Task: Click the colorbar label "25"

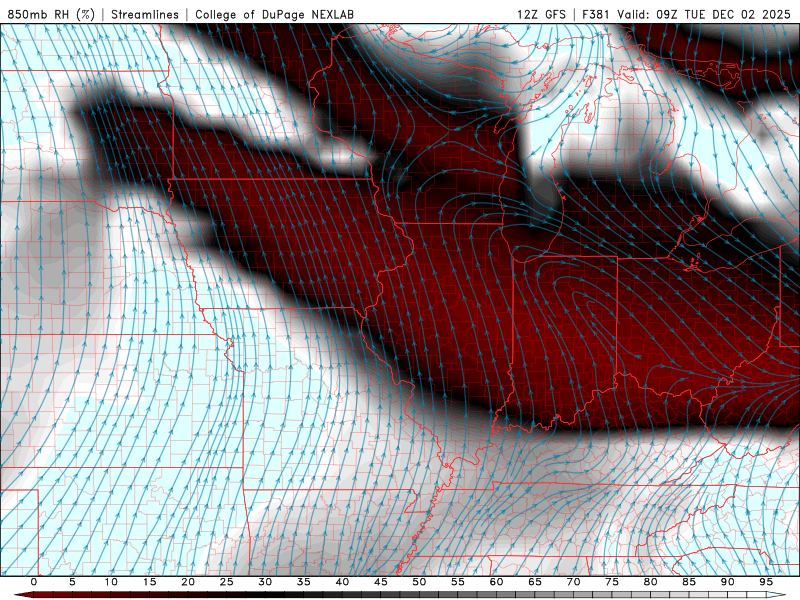Action: (x=227, y=582)
